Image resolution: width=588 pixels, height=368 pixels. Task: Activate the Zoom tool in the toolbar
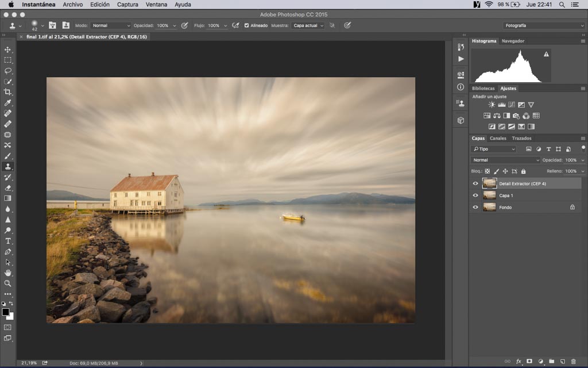point(7,283)
